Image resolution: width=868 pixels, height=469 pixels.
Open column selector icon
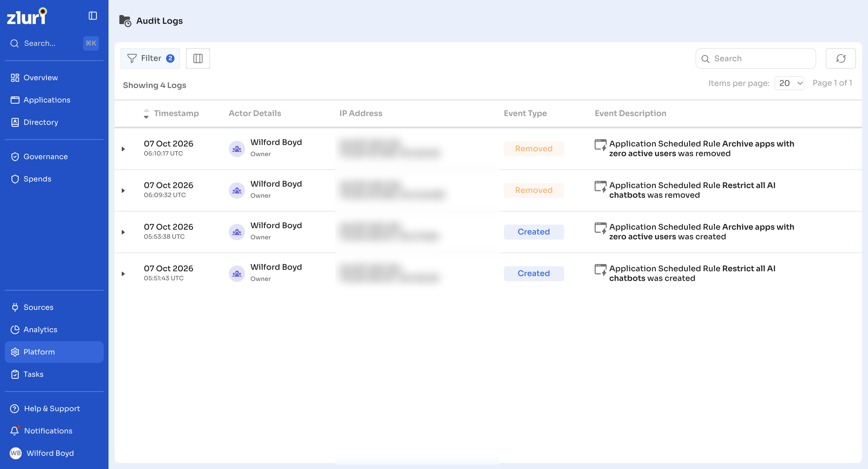tap(198, 58)
